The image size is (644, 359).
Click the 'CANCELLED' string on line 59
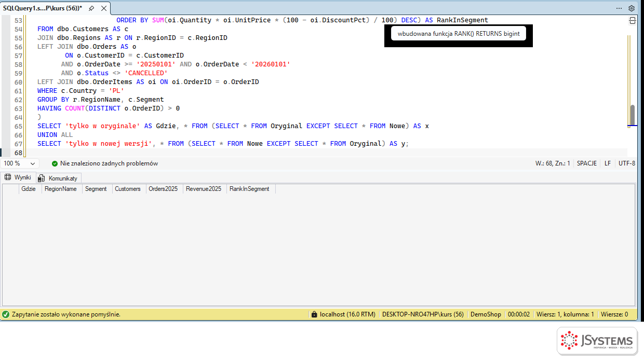coord(146,73)
